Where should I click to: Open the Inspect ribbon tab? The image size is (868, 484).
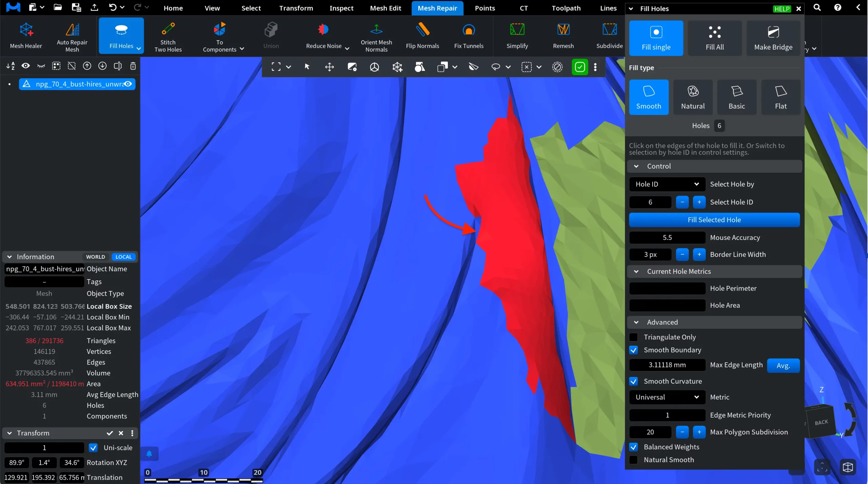(x=341, y=8)
